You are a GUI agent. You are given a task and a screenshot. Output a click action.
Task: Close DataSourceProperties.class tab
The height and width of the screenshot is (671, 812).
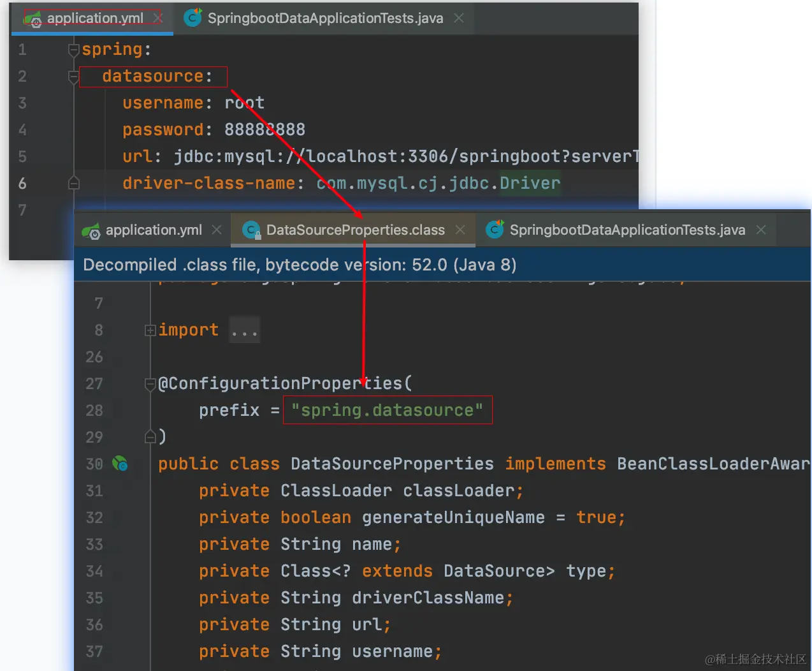[x=460, y=230]
